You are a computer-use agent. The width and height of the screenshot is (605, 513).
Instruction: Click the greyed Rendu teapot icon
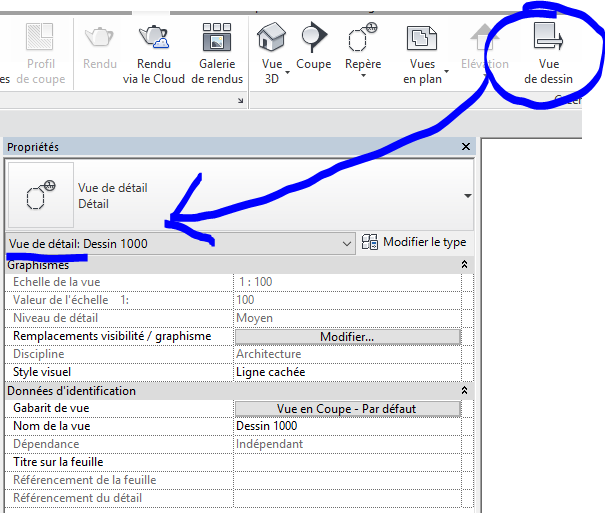coord(99,37)
